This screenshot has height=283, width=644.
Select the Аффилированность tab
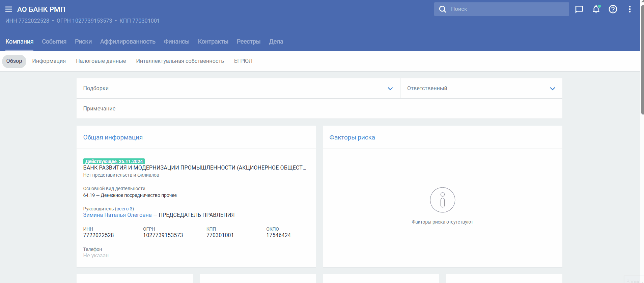coord(128,42)
